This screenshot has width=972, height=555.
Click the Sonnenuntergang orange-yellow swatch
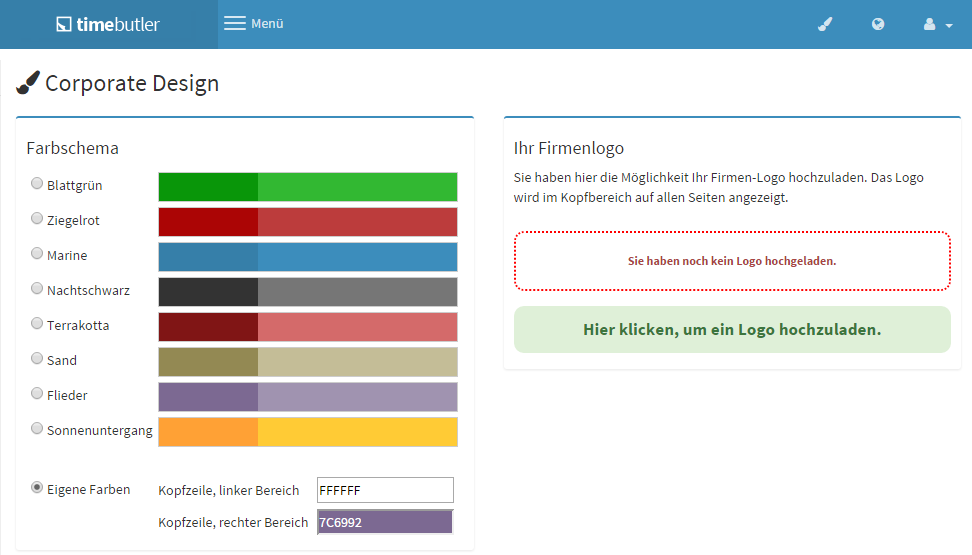click(x=308, y=431)
